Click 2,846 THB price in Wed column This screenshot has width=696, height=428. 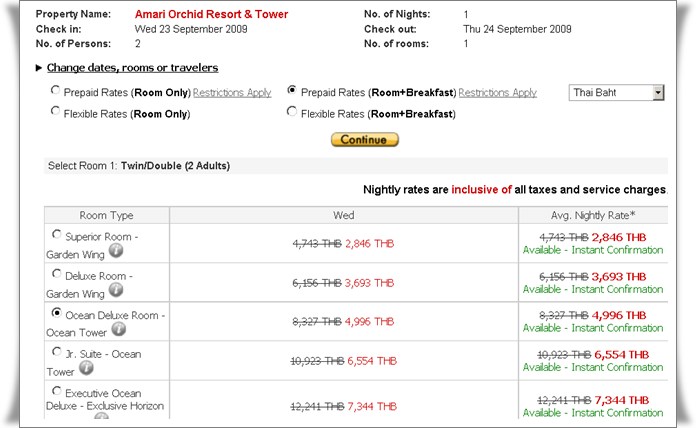pyautogui.click(x=369, y=244)
